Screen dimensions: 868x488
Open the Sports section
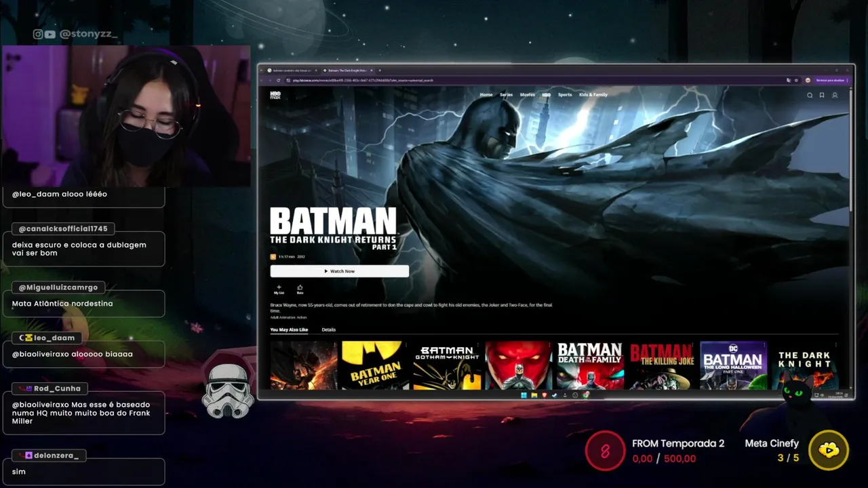pos(565,95)
